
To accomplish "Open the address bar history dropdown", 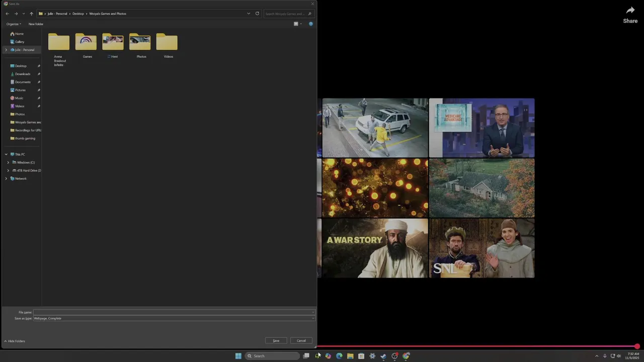I will point(249,14).
